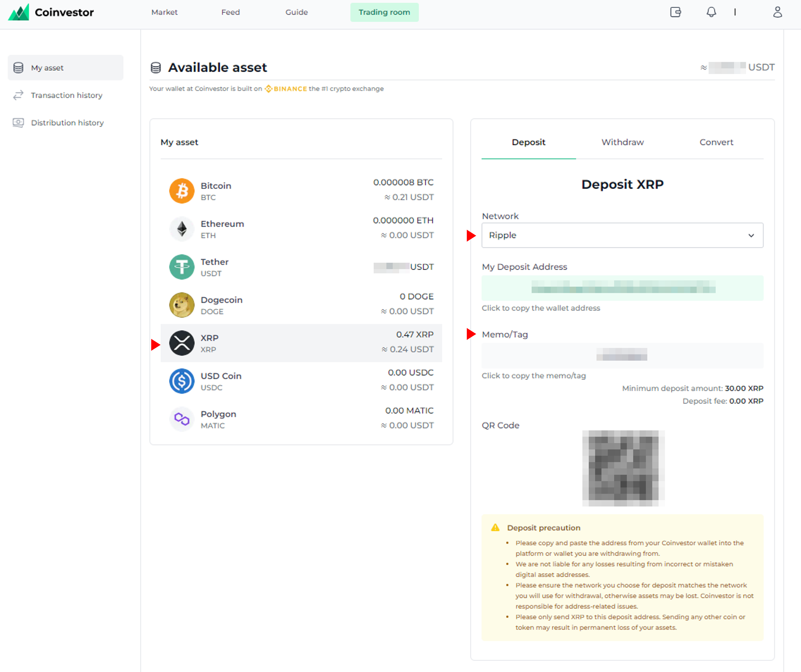Select the USD Coin asset name

point(221,376)
